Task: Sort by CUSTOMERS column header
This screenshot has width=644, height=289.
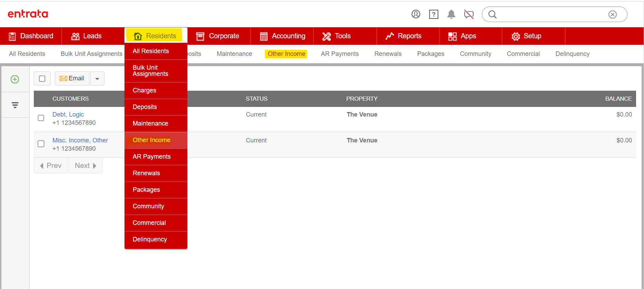Action: pos(70,99)
